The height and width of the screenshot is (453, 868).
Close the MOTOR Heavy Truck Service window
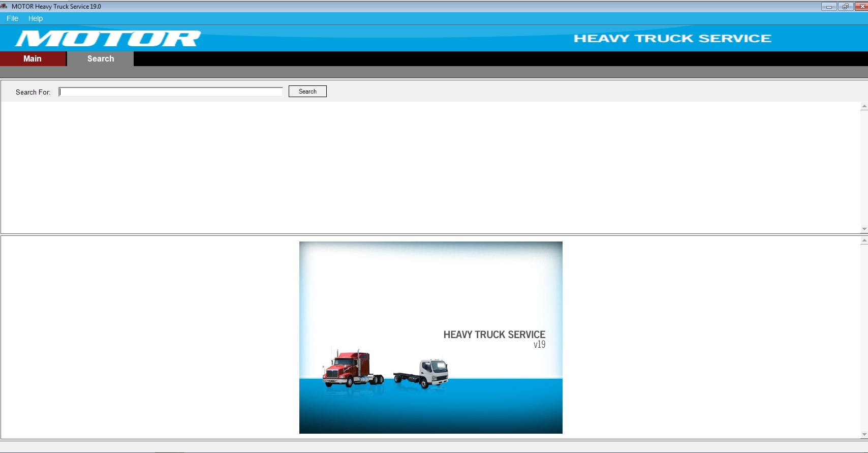[862, 7]
